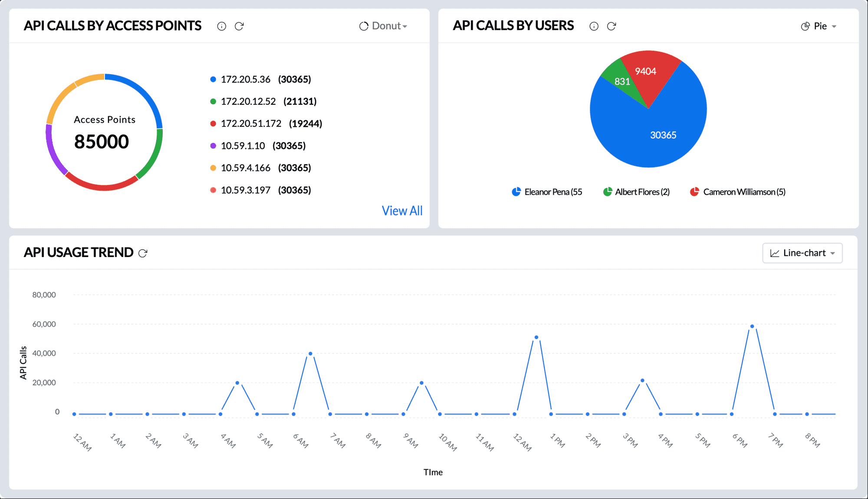Click the red 9404 pie slice
The width and height of the screenshot is (868, 499).
coord(646,72)
